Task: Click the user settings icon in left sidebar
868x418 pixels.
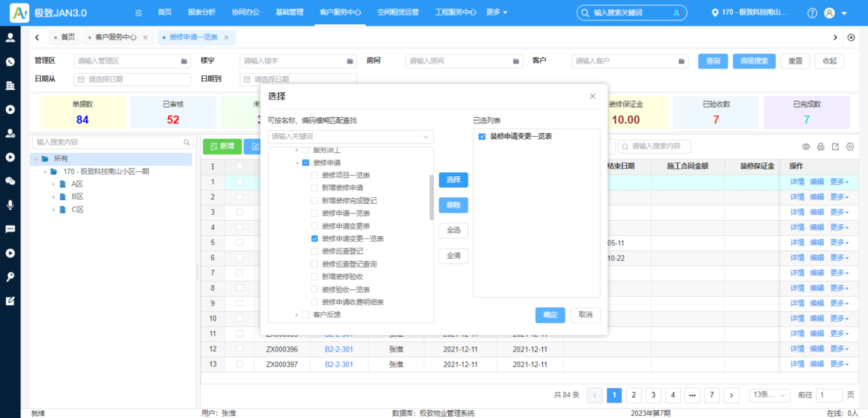Action: (10, 133)
